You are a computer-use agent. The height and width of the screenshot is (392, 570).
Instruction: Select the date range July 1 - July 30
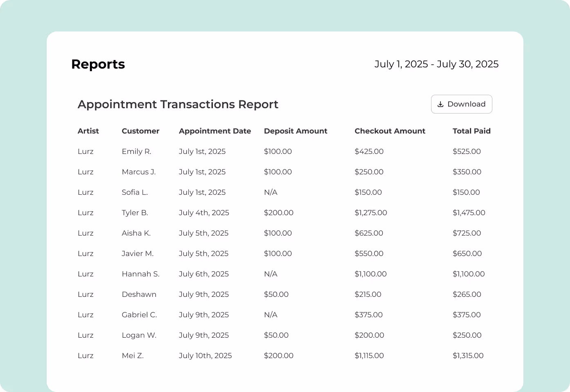(436, 64)
